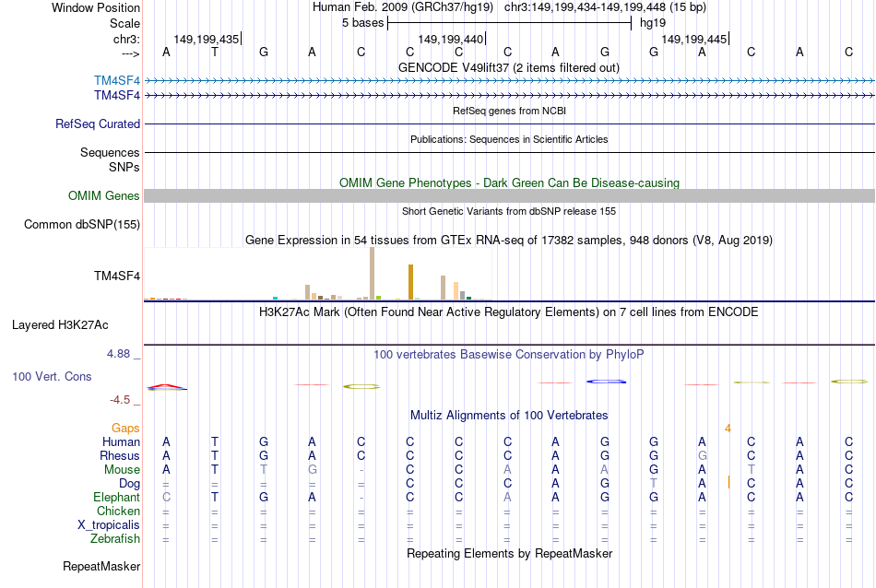Click the tallest tan bar in GTEx chart
876x588 pixels.
click(373, 274)
